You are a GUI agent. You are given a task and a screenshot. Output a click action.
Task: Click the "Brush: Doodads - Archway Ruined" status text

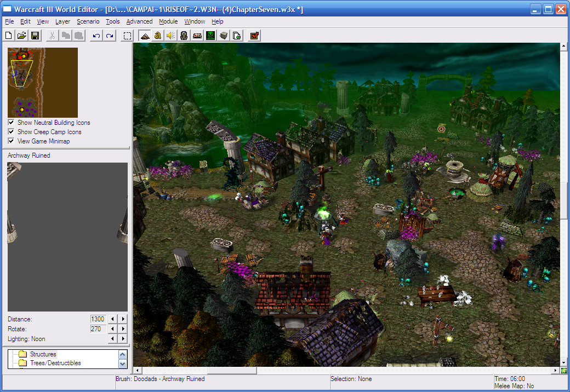(160, 378)
